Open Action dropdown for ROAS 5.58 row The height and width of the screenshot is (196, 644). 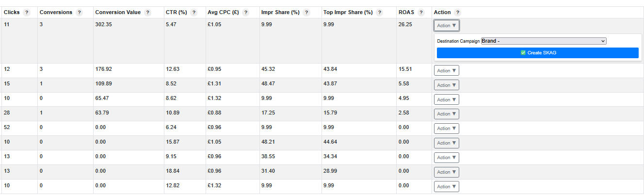(x=446, y=85)
